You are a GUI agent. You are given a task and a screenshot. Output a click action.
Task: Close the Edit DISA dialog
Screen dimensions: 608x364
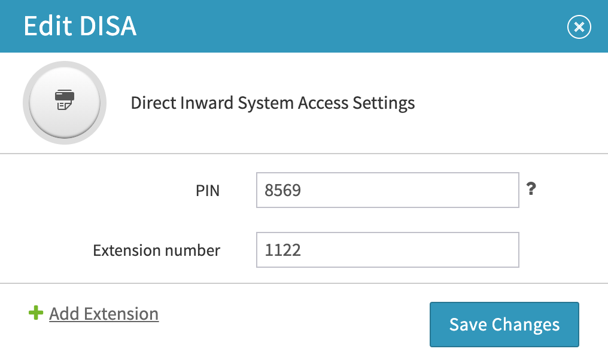(x=579, y=27)
